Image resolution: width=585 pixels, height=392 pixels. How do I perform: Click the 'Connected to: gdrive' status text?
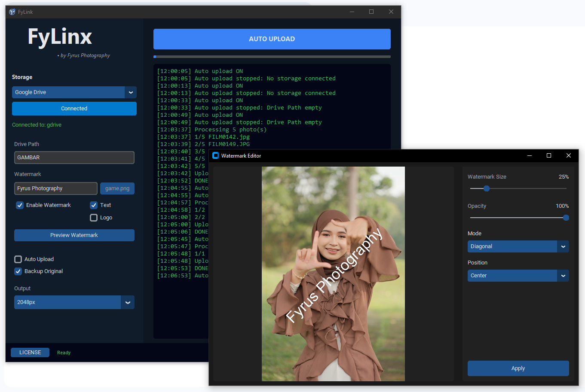[x=37, y=125]
